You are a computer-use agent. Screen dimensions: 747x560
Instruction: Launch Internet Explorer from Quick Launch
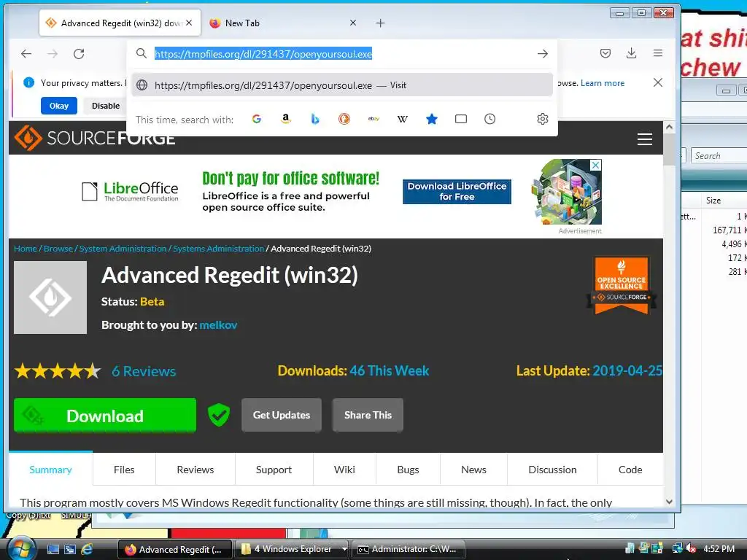(88, 549)
